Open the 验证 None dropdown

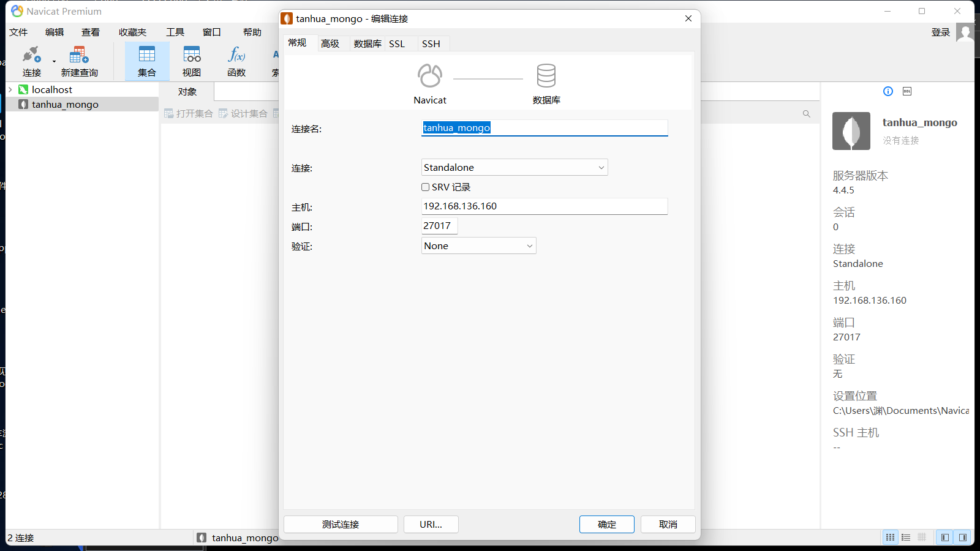pos(478,246)
